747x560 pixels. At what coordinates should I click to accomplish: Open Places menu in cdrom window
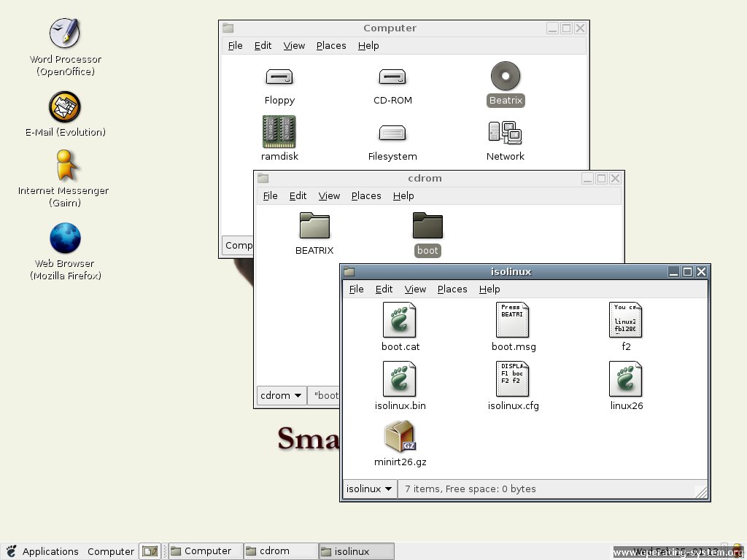tap(366, 195)
